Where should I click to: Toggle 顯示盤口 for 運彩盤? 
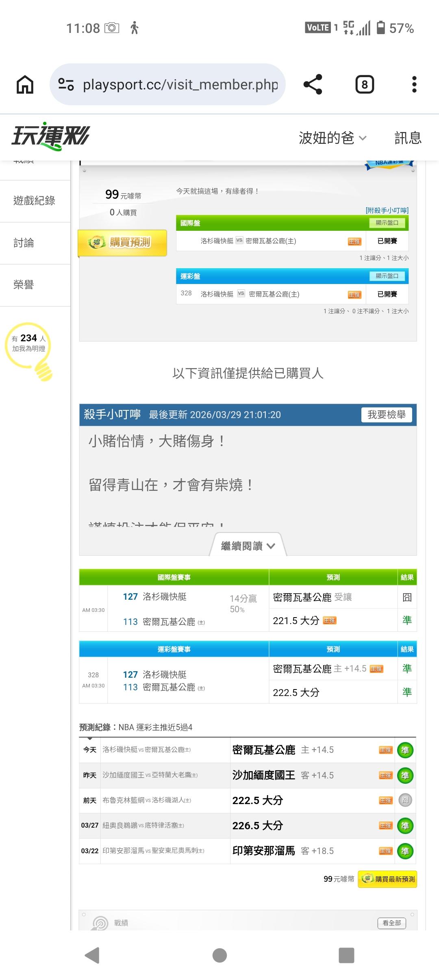tap(387, 276)
